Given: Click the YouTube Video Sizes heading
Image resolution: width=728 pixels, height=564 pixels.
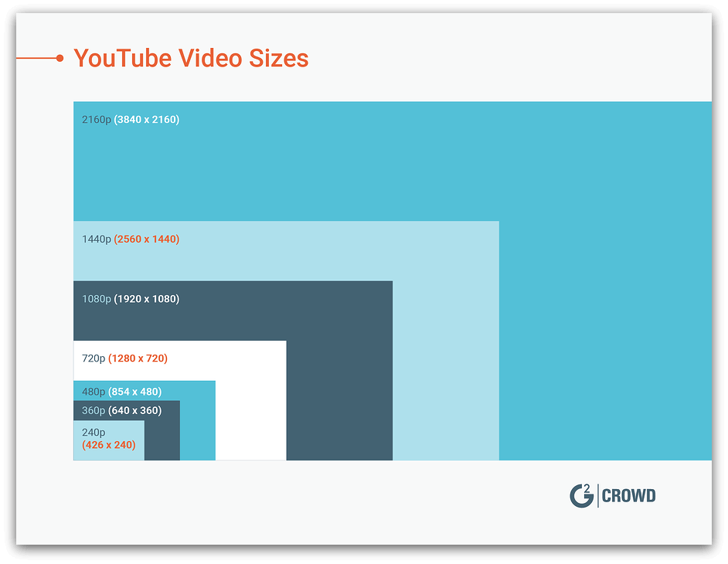Looking at the screenshot, I should [191, 58].
